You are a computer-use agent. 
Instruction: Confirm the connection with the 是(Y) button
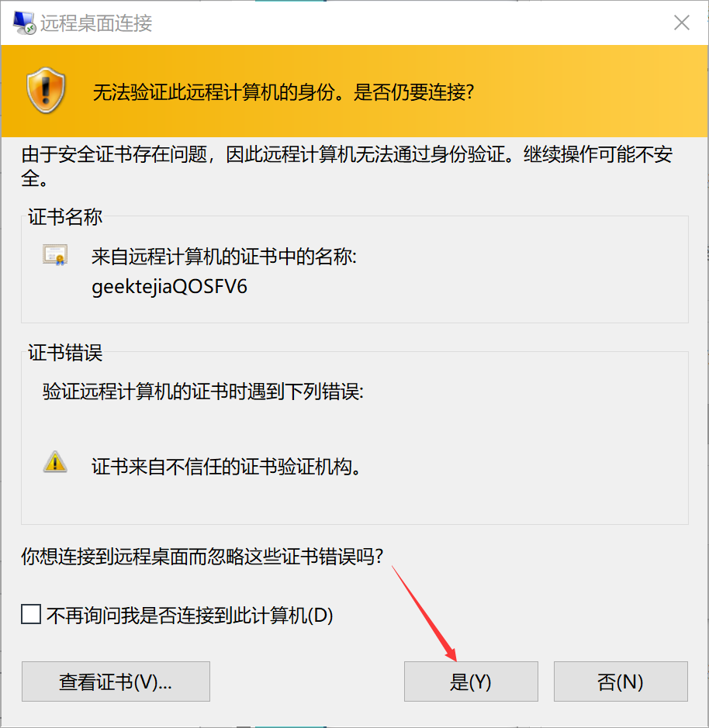(471, 681)
